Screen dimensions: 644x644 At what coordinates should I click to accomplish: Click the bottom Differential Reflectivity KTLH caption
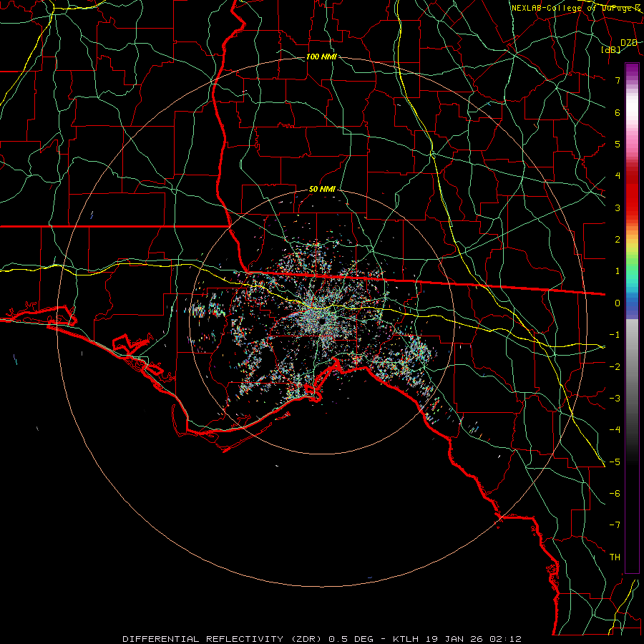click(x=322, y=639)
